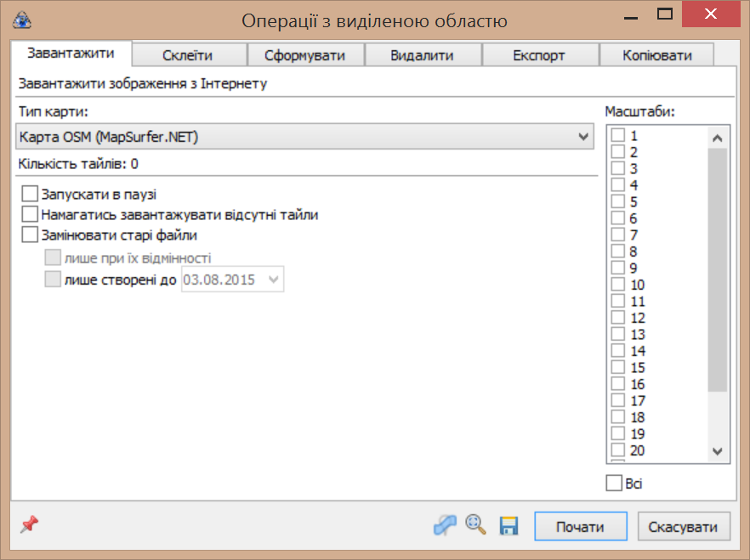Switch to the 'Склеїти' tab
Viewport: 750px width, 560px height.
pos(188,55)
